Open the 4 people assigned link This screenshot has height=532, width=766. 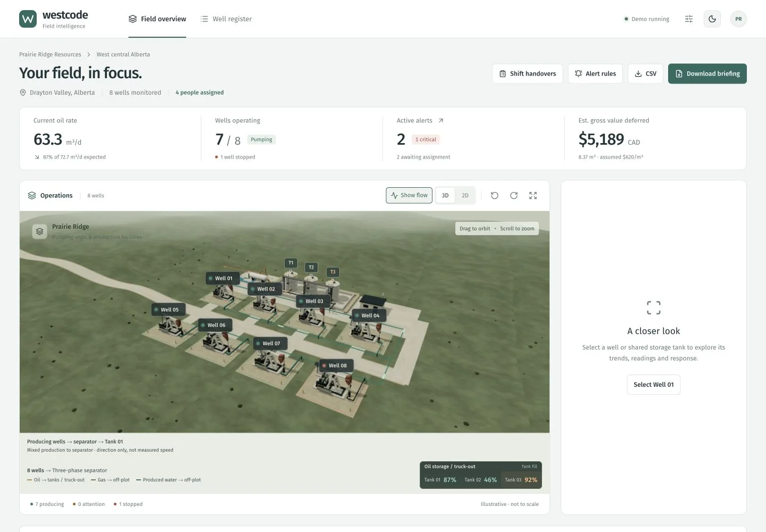pos(199,93)
